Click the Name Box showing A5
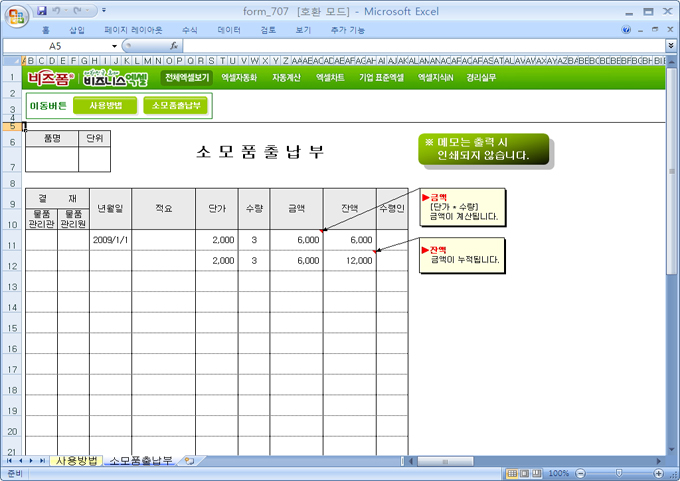680x481 pixels. pos(56,46)
